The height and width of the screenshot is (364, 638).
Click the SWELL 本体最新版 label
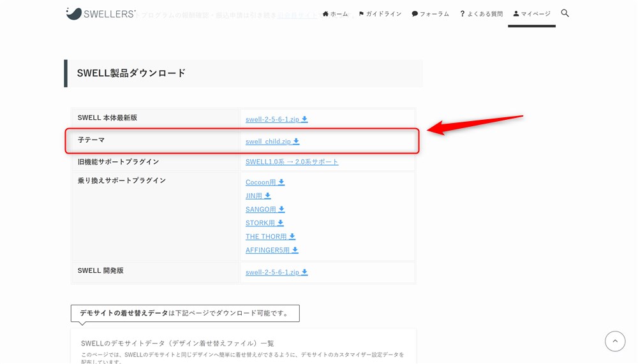(x=107, y=117)
